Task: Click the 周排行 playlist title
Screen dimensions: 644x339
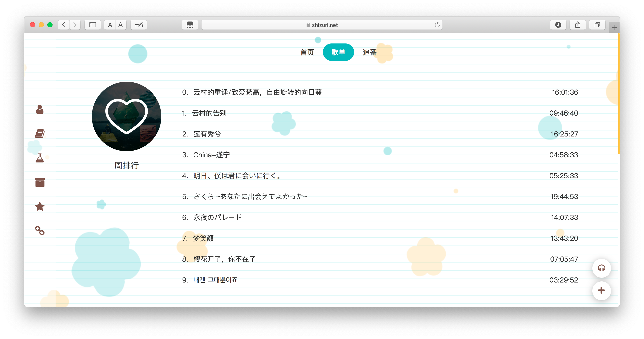Action: (127, 165)
